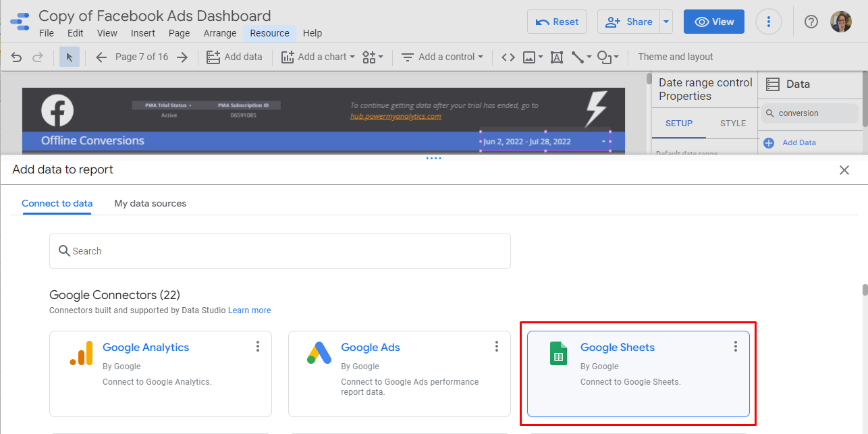
Task: Click the undo arrow in toolbar
Action: (x=17, y=57)
